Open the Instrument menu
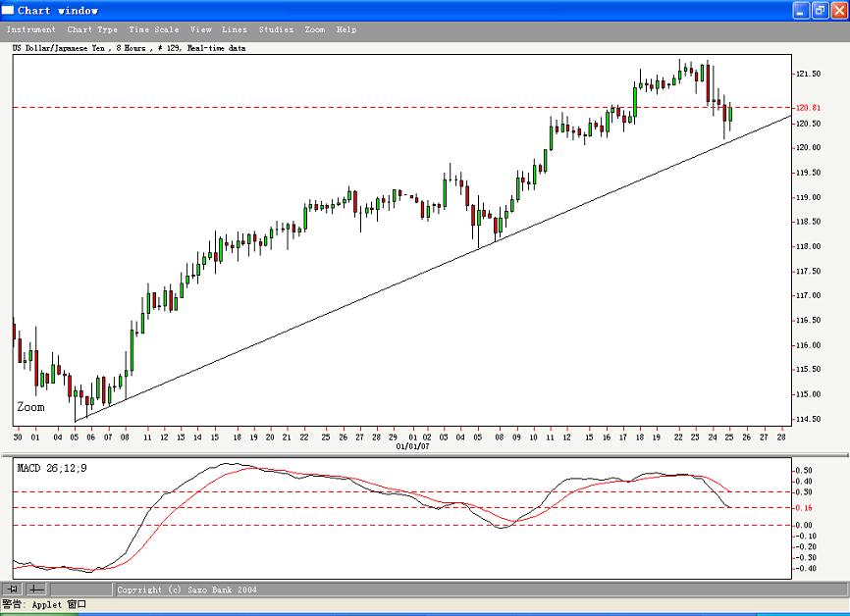The width and height of the screenshot is (850, 616). click(x=31, y=29)
